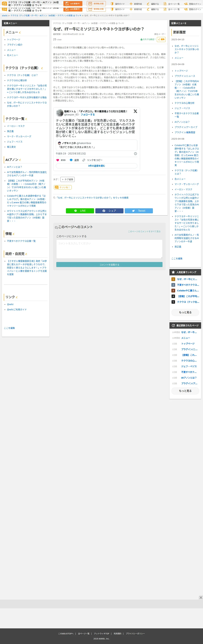Open the rank 2 article 不買すべきテクウヨ…
The height and width of the screenshot is (644, 203).
[188, 285]
